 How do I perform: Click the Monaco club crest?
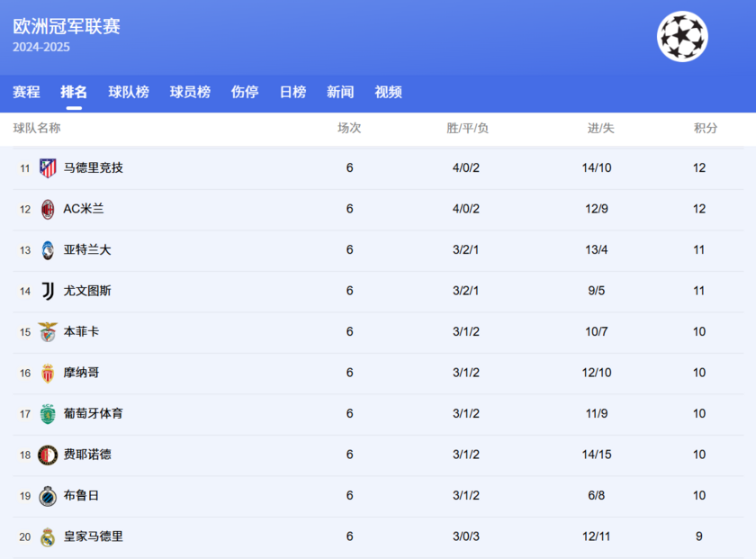click(47, 373)
